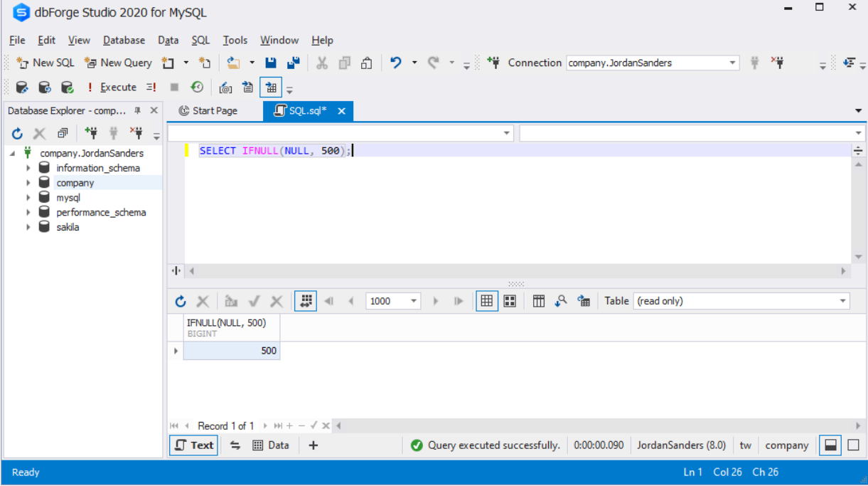Expand the information_schema database node
The image size is (868, 486).
(28, 168)
